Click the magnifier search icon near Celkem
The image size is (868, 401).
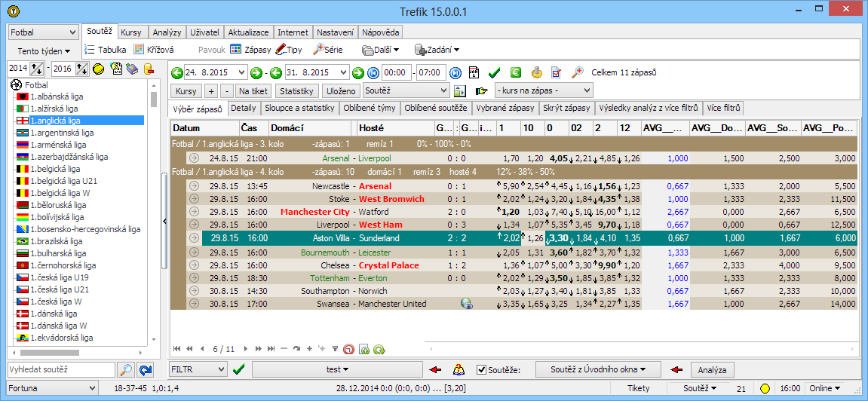[x=578, y=72]
